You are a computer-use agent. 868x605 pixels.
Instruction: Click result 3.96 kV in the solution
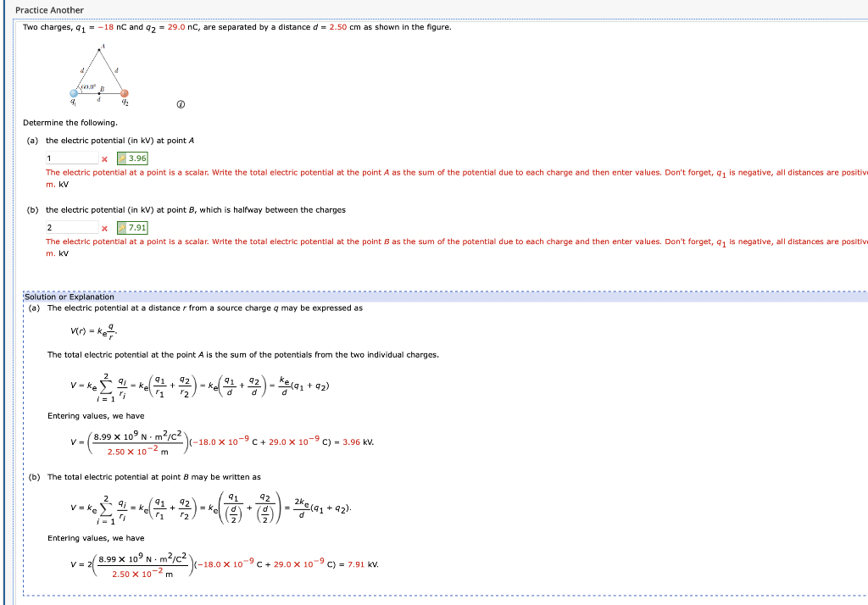pyautogui.click(x=359, y=442)
